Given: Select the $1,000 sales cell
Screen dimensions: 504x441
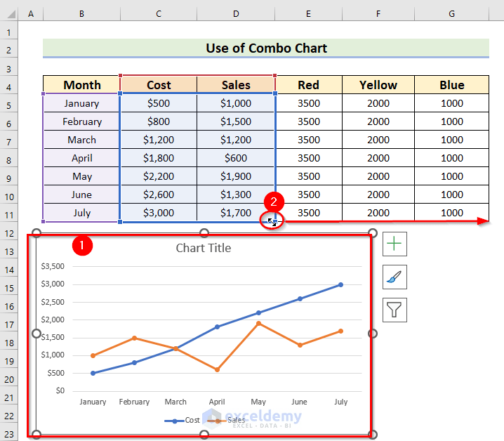Looking at the screenshot, I should click(236, 103).
